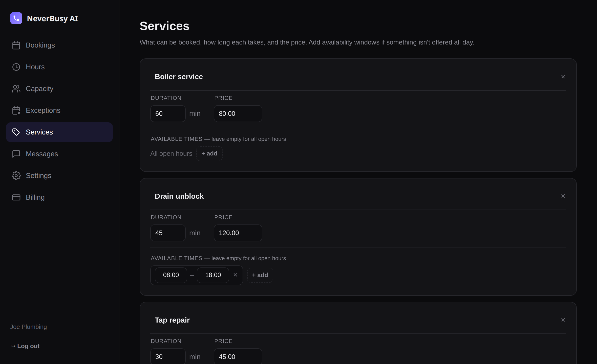Change Drain unblock start time 08:00

click(171, 275)
